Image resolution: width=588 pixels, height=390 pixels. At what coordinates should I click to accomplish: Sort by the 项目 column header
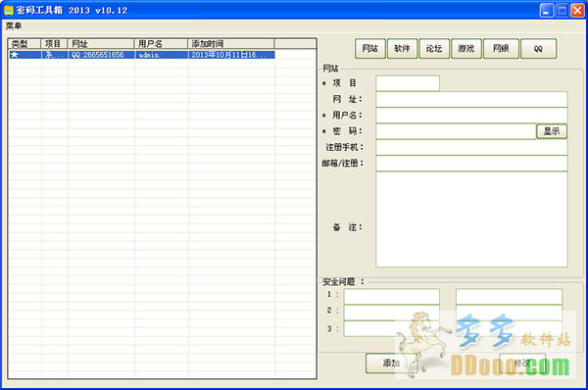(x=54, y=43)
